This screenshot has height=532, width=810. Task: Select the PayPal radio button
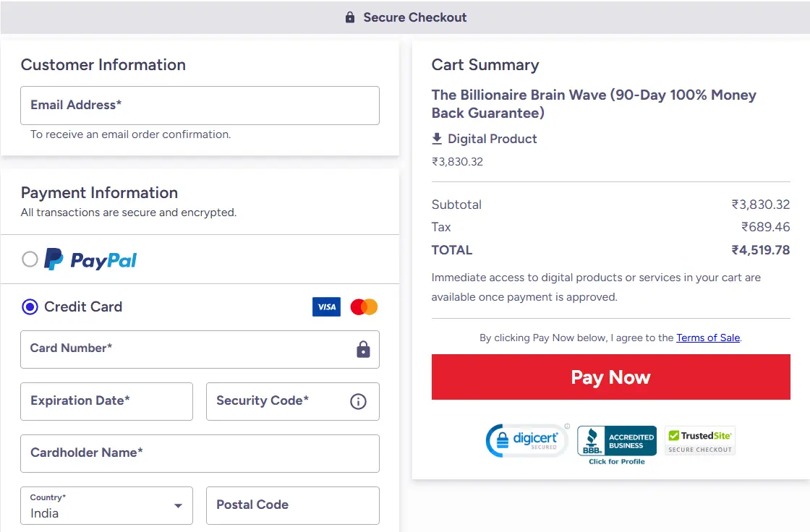coord(30,259)
